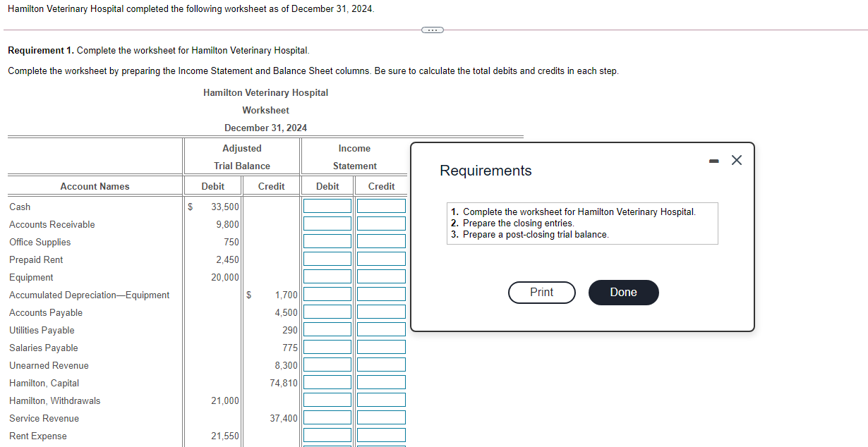Select Rent Expense Income Statement debit field
868x447 pixels.
tap(327, 435)
